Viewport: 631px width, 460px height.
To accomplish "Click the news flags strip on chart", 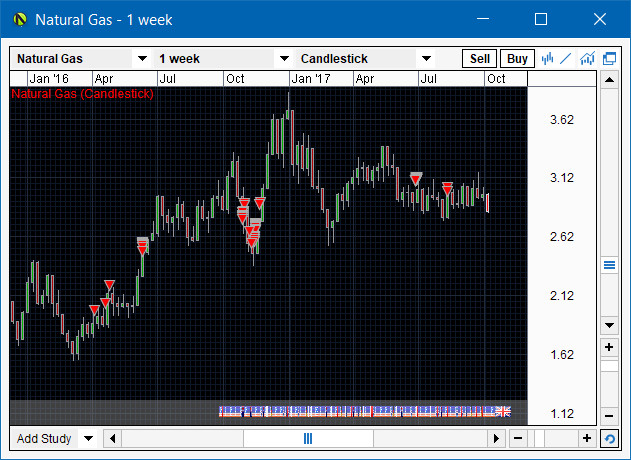I will click(364, 411).
